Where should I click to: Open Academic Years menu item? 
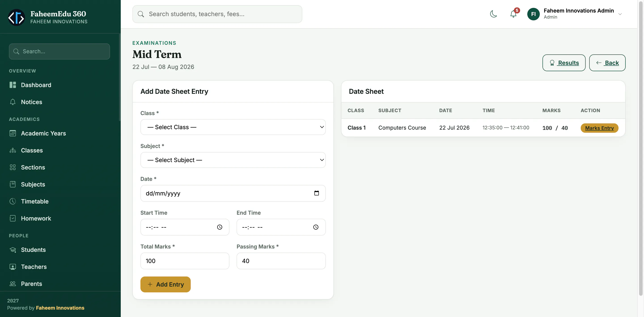(x=43, y=133)
